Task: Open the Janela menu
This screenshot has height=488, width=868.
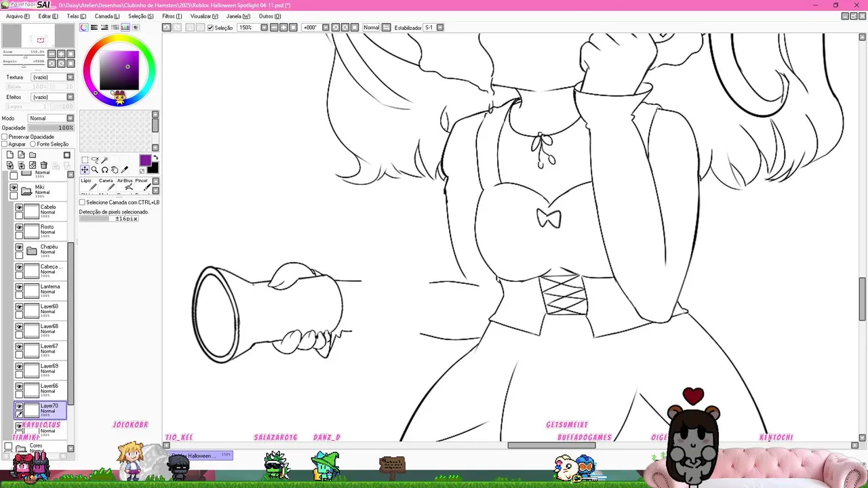Action: (x=238, y=16)
